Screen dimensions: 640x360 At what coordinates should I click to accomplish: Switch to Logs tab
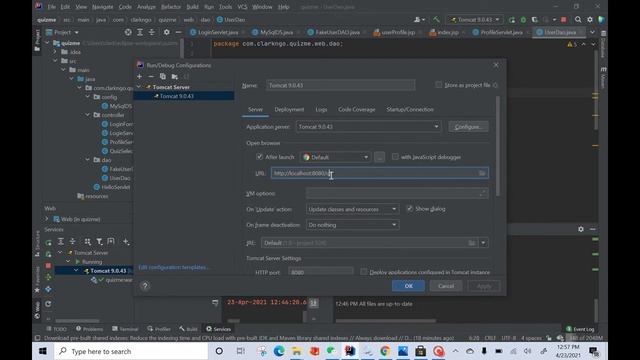click(x=321, y=109)
